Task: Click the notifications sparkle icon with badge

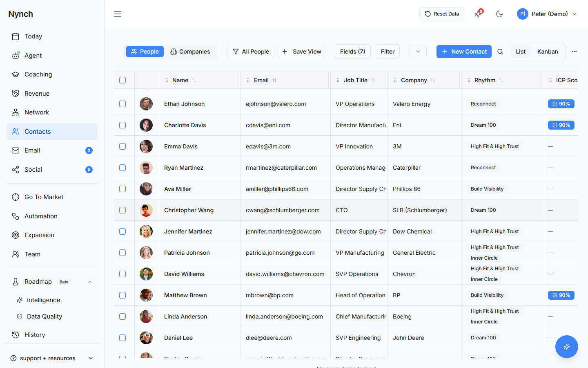Action: 478,14
